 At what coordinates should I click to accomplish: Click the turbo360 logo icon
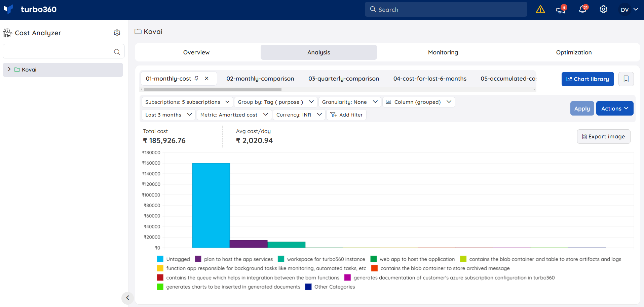pos(8,9)
